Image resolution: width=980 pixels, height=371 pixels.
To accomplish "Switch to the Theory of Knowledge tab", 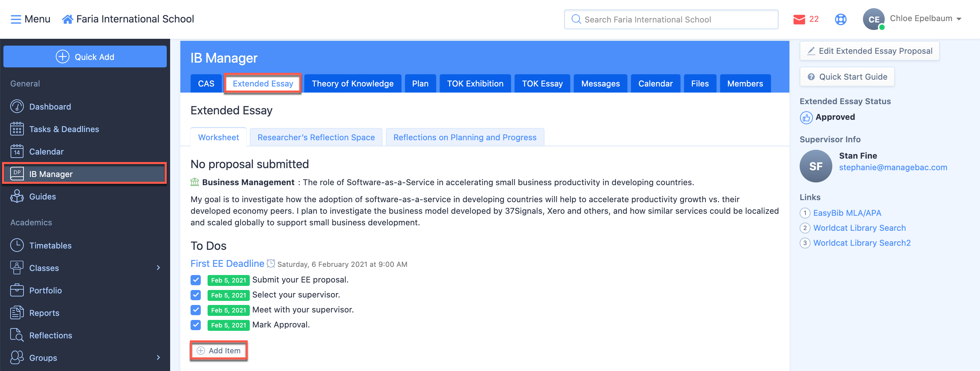I will [x=352, y=83].
